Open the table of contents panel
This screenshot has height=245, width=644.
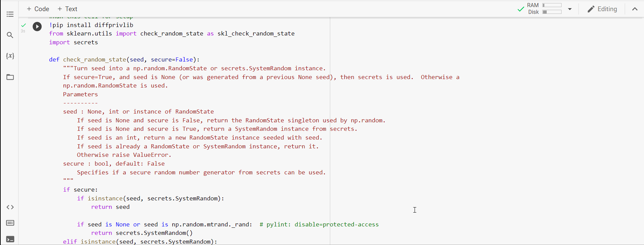tap(10, 14)
